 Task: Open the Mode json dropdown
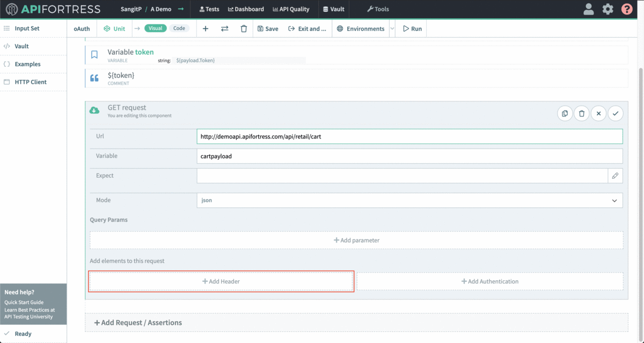tap(409, 200)
